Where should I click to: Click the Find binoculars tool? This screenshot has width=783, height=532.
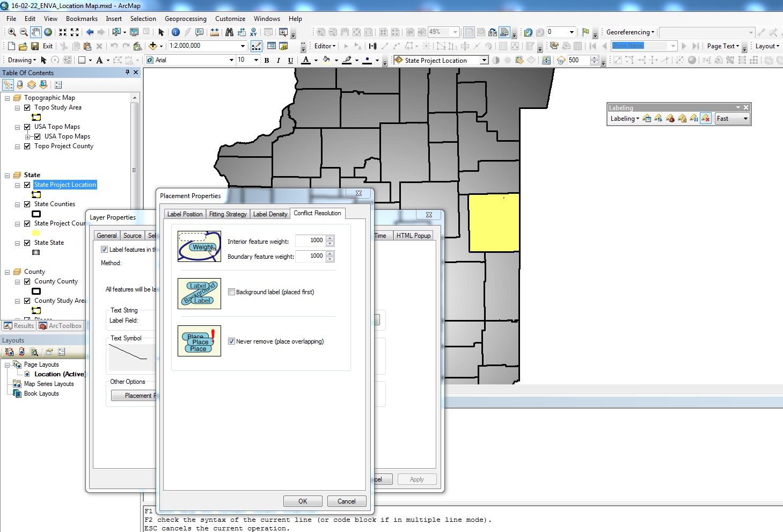coord(230,32)
